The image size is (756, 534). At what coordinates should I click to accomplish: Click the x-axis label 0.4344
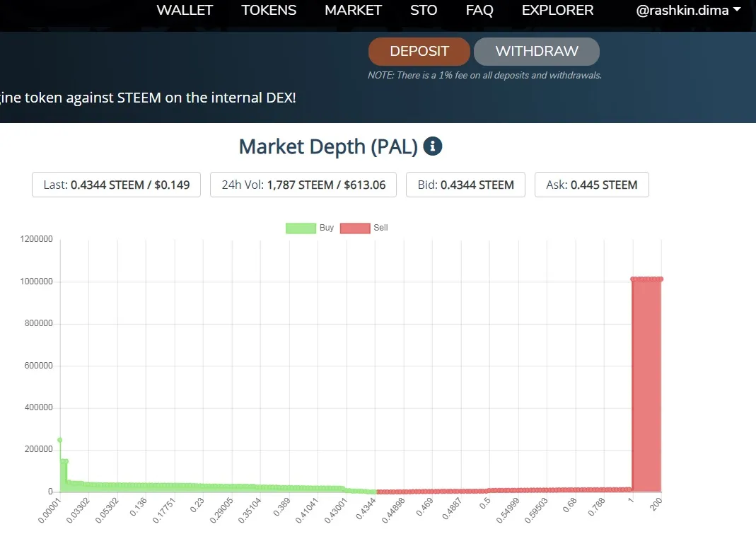pyautogui.click(x=366, y=509)
